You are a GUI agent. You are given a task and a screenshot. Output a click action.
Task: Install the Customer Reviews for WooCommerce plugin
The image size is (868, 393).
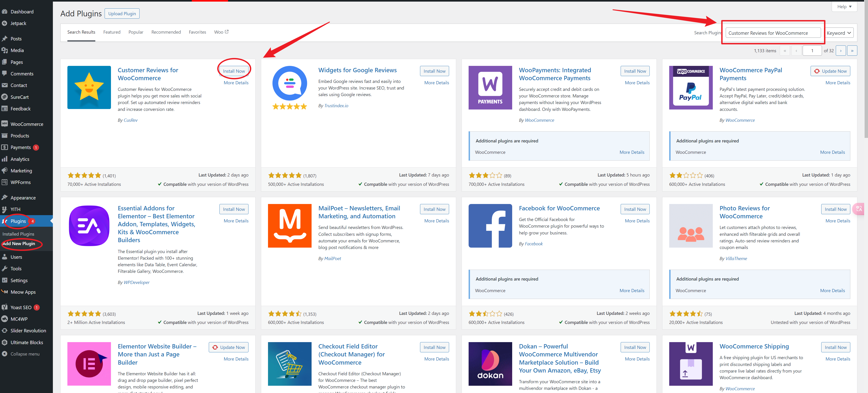click(x=234, y=71)
